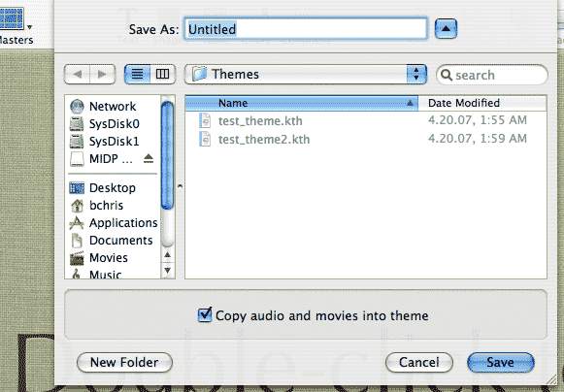Sort files by Date Modified column
564x392 pixels.
482,103
